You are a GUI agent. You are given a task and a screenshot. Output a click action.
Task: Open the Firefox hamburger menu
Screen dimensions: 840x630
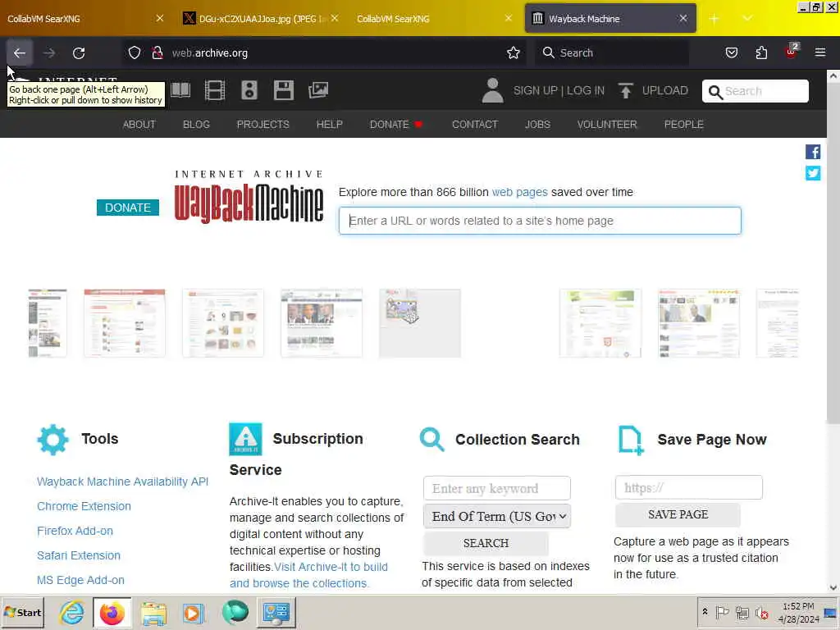pos(819,53)
